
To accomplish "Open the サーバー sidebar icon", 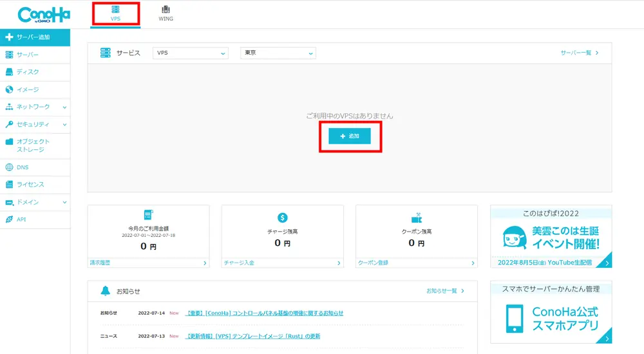I will point(9,55).
